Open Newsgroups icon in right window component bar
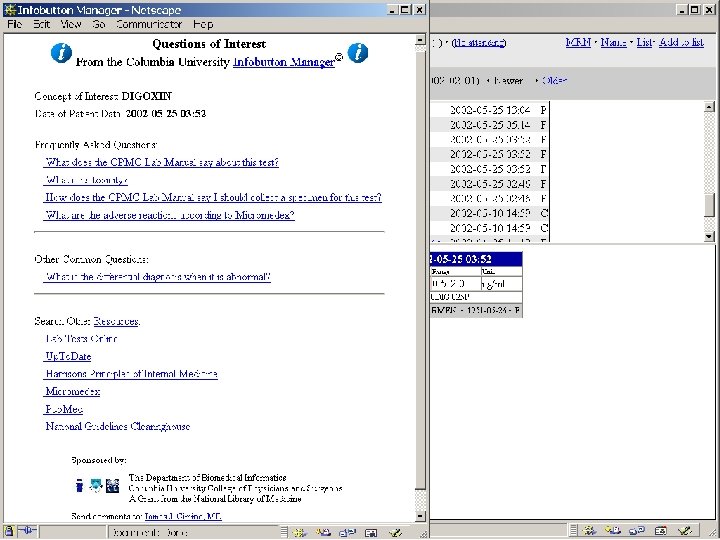 coord(636,531)
